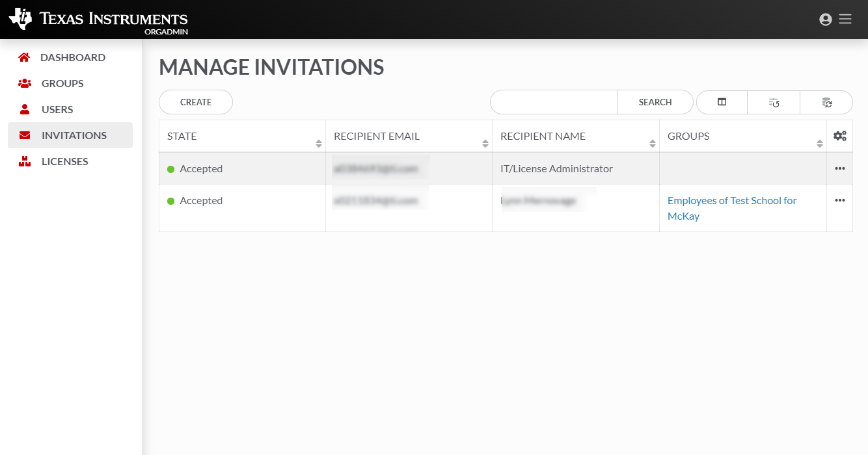
Task: Click into the invitations search field
Action: [554, 102]
